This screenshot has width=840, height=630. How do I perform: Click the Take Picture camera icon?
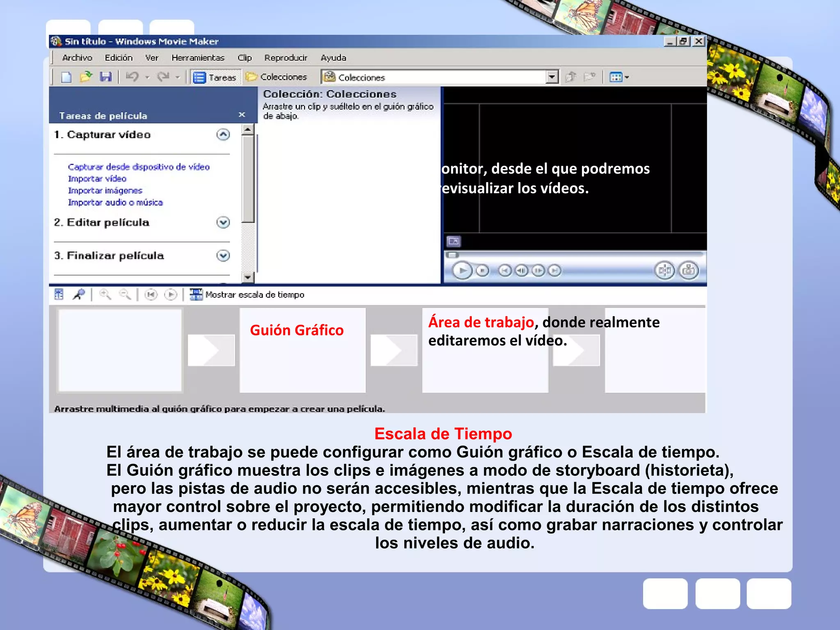tap(689, 271)
